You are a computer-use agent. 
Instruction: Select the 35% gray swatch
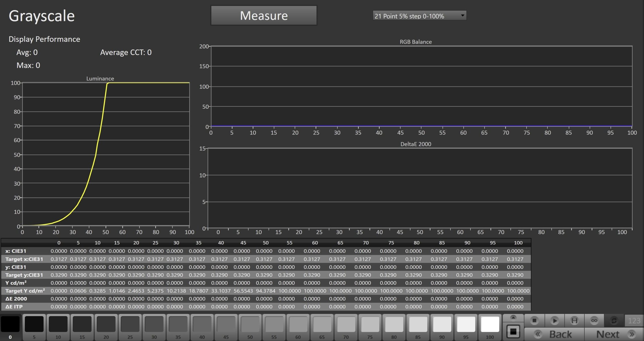pyautogui.click(x=178, y=327)
